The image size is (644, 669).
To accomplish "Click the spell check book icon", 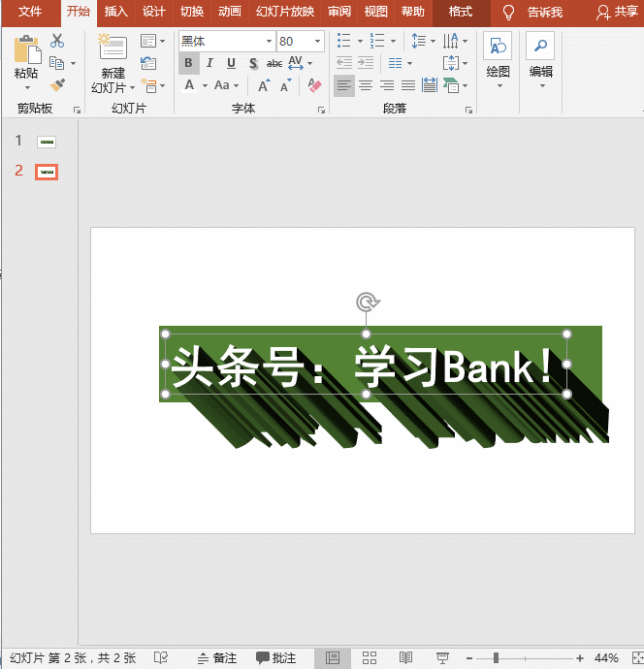I will pyautogui.click(x=161, y=657).
